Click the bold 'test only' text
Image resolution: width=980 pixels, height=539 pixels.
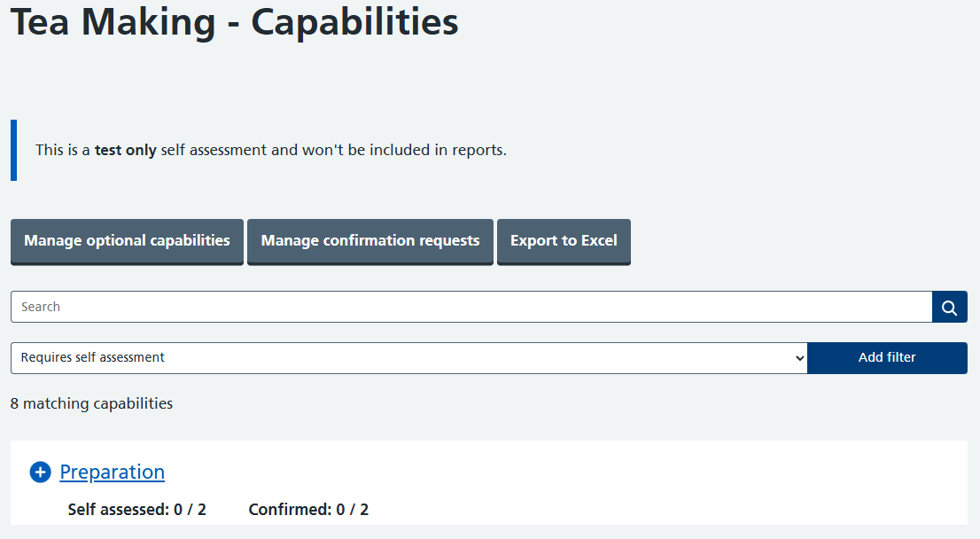tap(125, 151)
